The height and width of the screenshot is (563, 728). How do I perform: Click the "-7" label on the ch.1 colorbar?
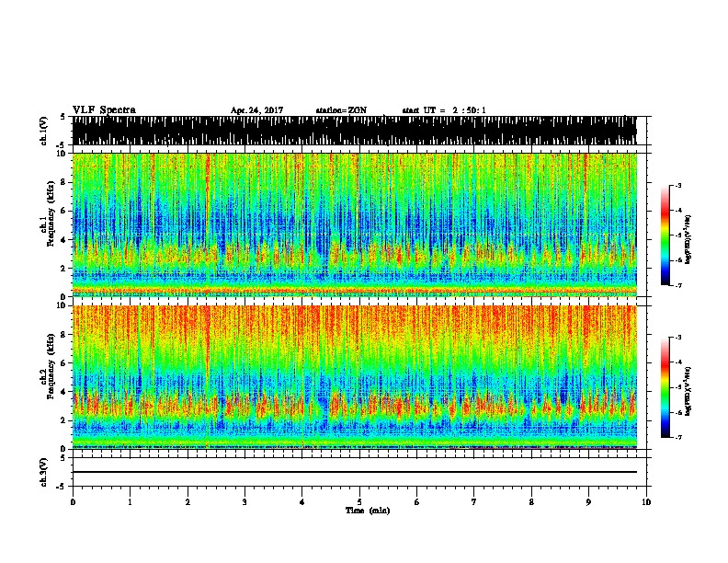(678, 286)
